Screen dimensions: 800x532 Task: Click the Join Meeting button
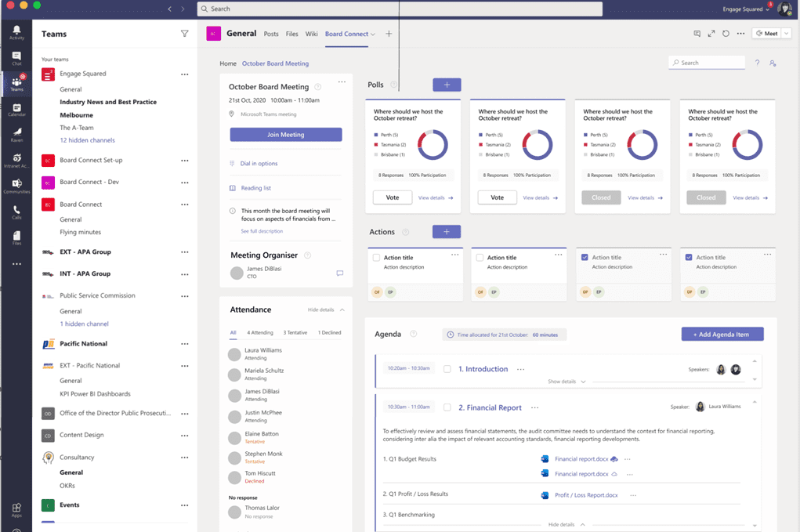[x=286, y=135]
